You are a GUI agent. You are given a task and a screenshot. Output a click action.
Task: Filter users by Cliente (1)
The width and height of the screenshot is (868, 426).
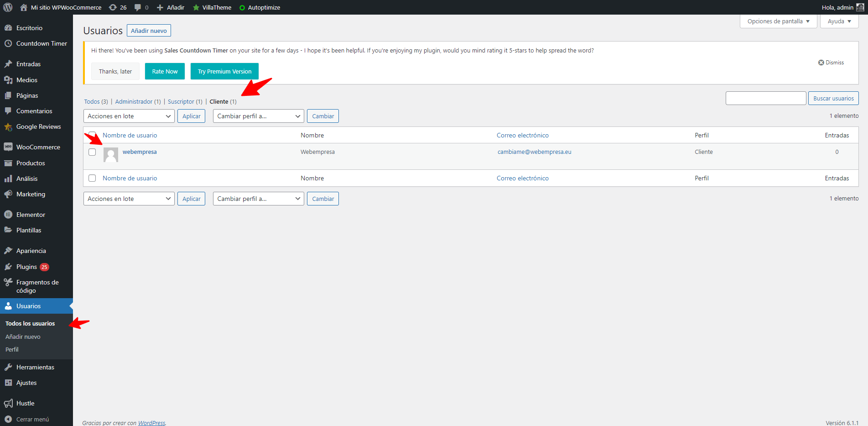click(x=223, y=102)
